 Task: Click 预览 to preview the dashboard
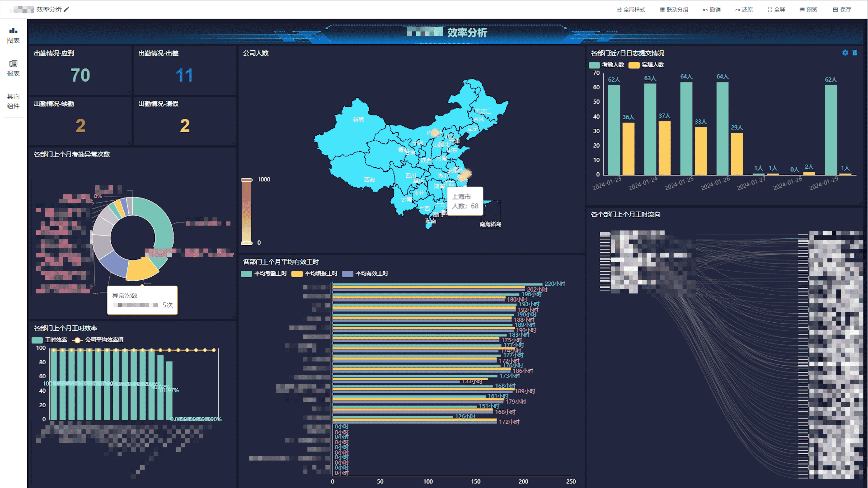[x=809, y=10]
